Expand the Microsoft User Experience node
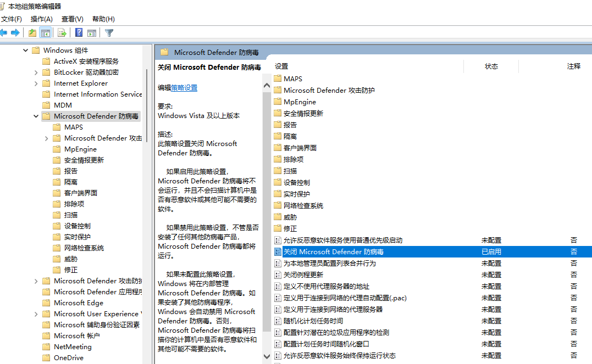The height and width of the screenshot is (364, 592). click(x=36, y=314)
